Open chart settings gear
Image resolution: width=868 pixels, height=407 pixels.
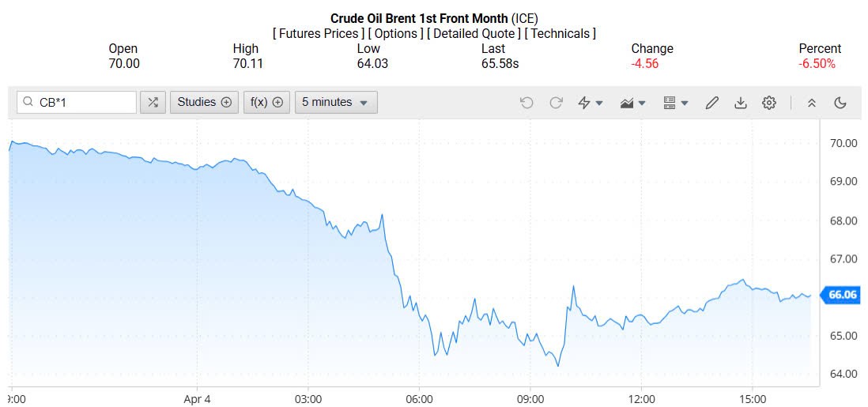769,103
